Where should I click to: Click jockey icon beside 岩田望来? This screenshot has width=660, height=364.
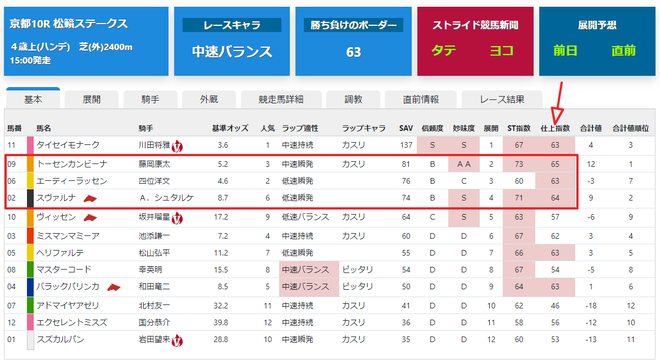tap(177, 340)
